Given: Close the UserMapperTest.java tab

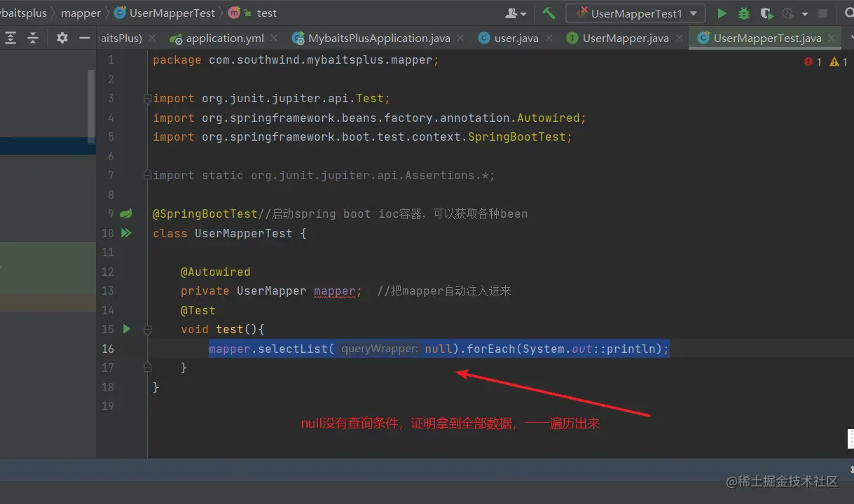Looking at the screenshot, I should coord(832,38).
